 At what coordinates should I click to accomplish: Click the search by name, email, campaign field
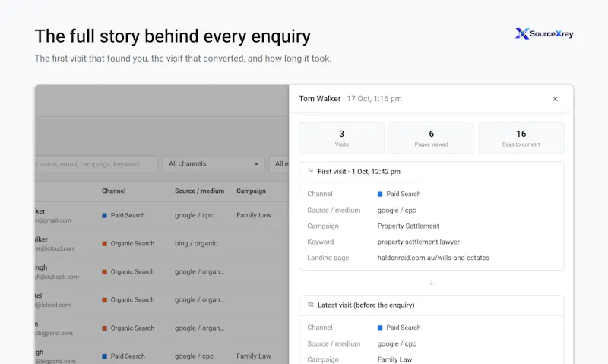tap(97, 164)
